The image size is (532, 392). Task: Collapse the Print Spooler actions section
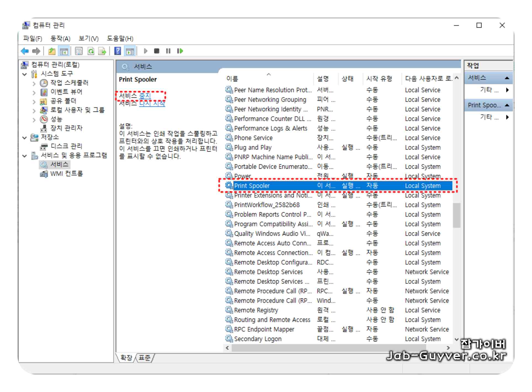(x=507, y=105)
